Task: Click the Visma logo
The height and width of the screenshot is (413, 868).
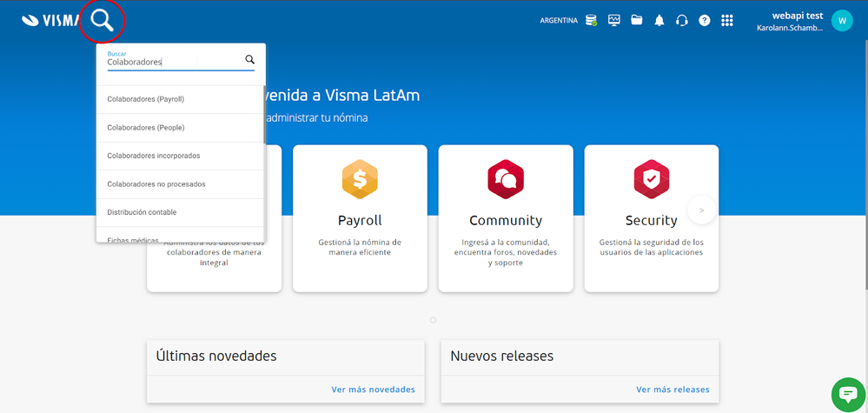Action: pos(50,21)
